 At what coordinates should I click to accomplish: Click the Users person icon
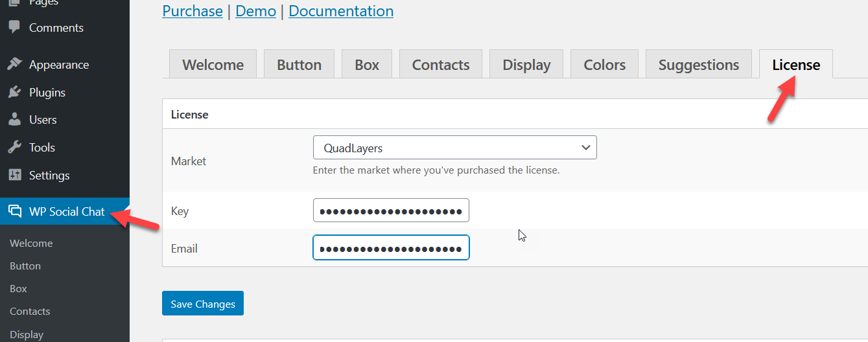(14, 120)
